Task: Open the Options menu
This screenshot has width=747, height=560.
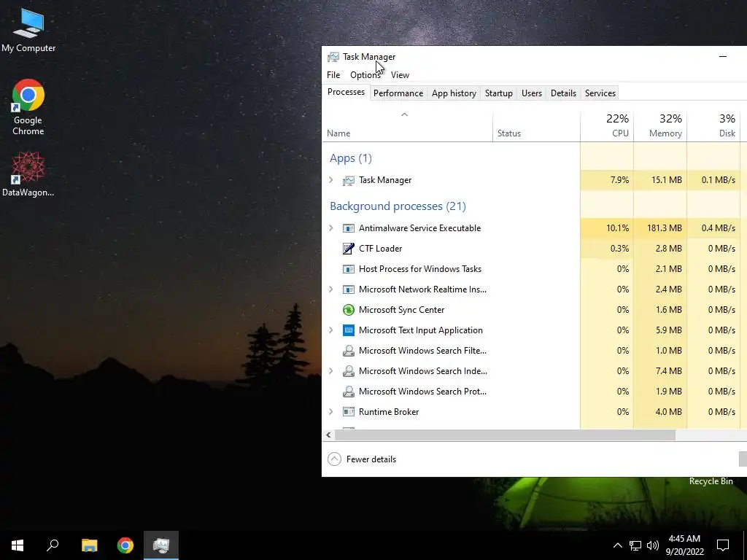Action: pos(365,75)
